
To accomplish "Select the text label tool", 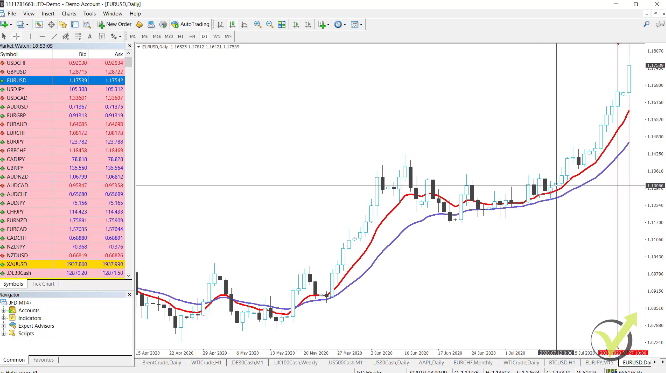I will (90, 37).
